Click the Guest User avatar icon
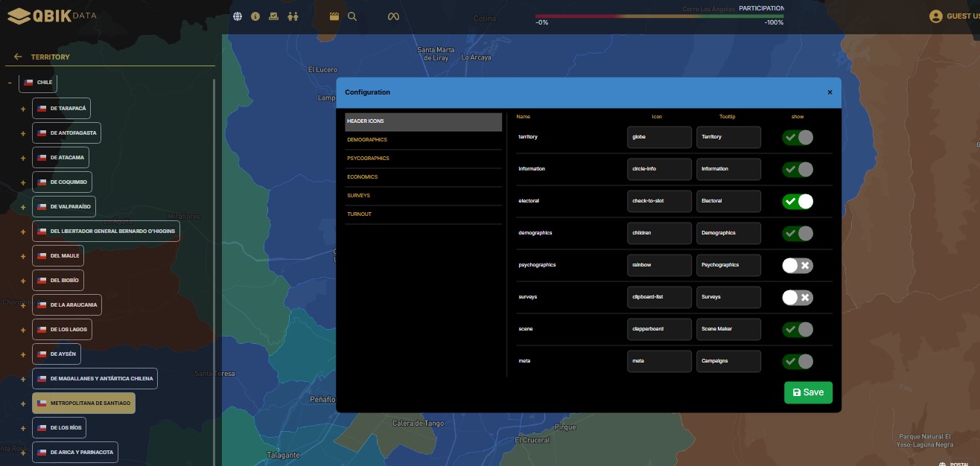This screenshot has width=980, height=466. 936,16
